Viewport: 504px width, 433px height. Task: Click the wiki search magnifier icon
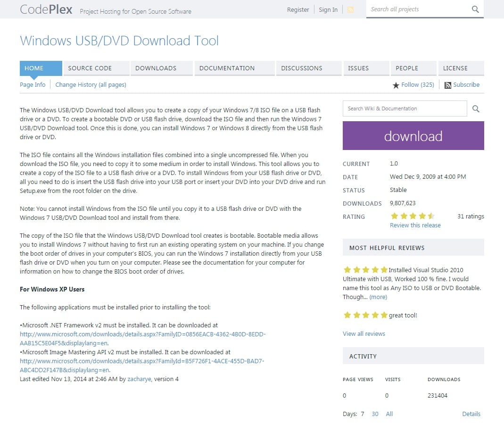(476, 108)
